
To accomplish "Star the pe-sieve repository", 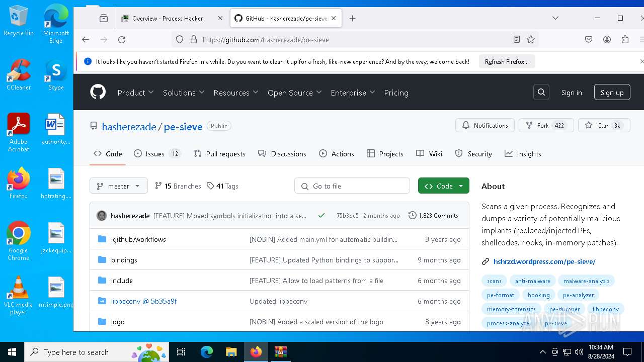I will [x=604, y=125].
